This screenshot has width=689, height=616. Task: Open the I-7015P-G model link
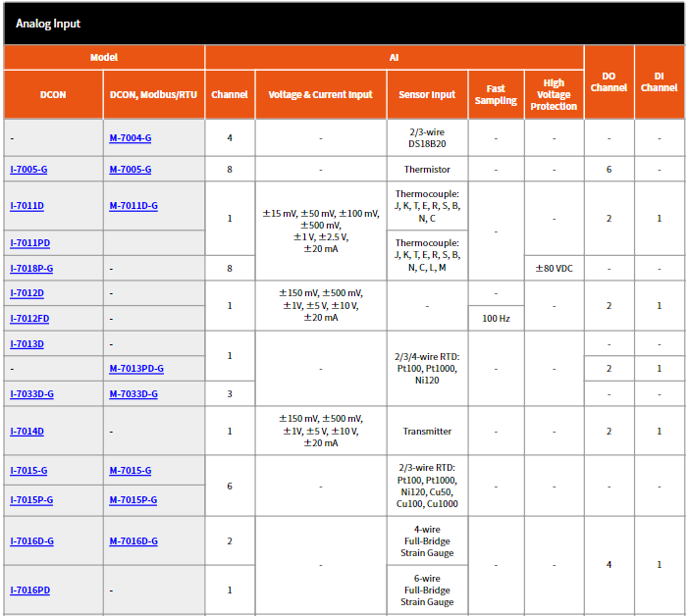(31, 500)
